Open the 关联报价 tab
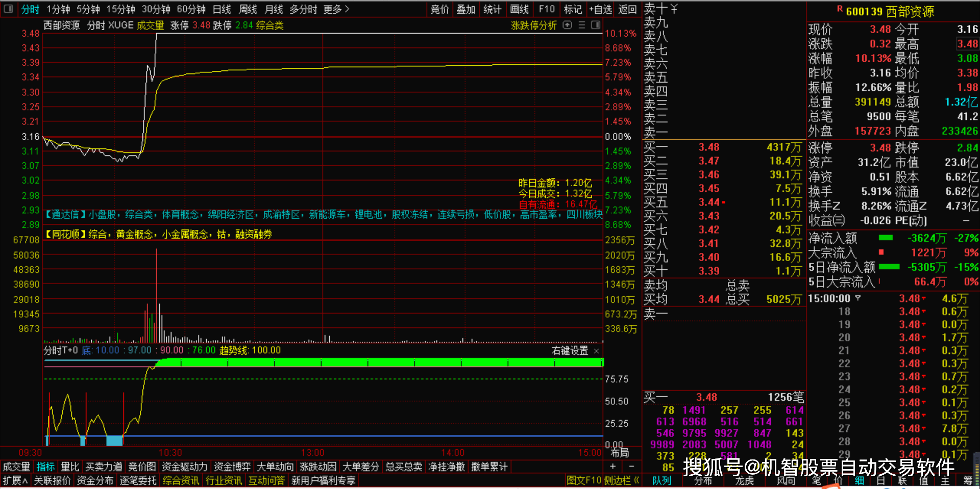 tap(53, 480)
